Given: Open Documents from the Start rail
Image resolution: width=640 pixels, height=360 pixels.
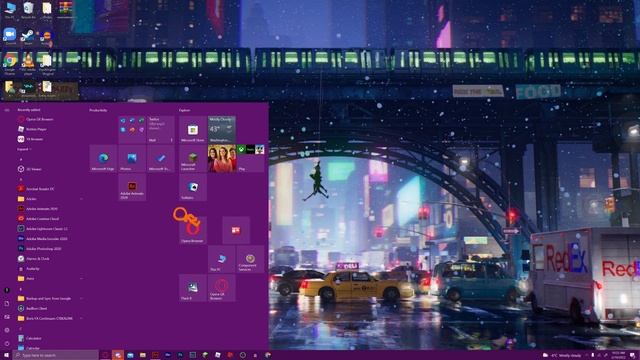Looking at the screenshot, I should click(x=7, y=304).
